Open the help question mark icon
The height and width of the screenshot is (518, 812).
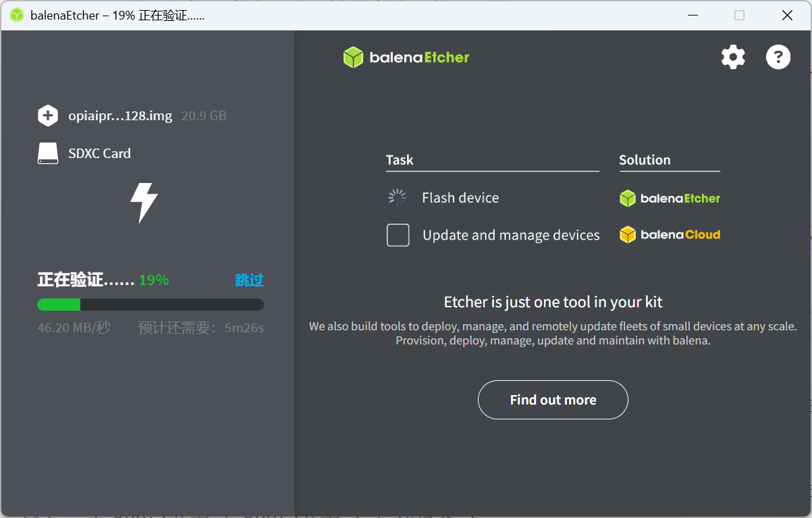pos(778,57)
